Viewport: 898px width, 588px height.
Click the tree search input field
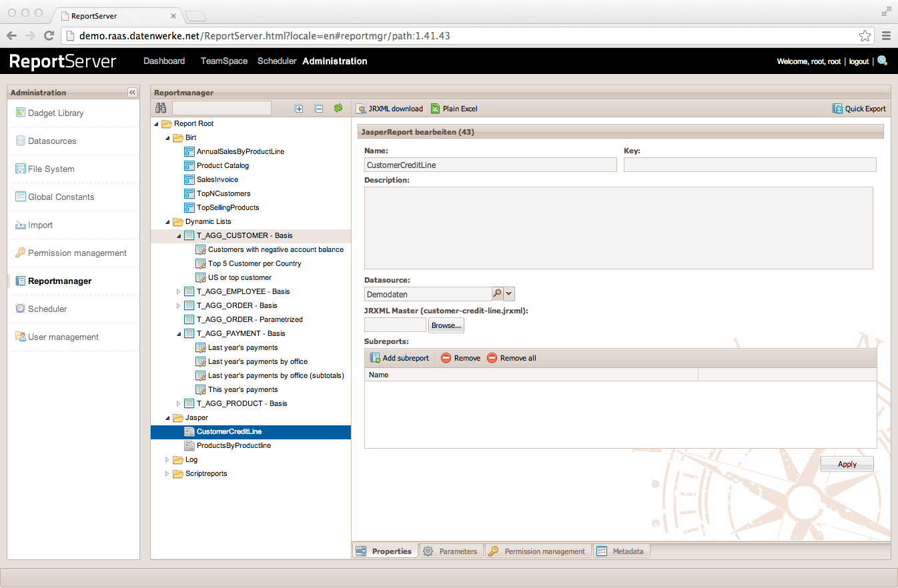221,108
